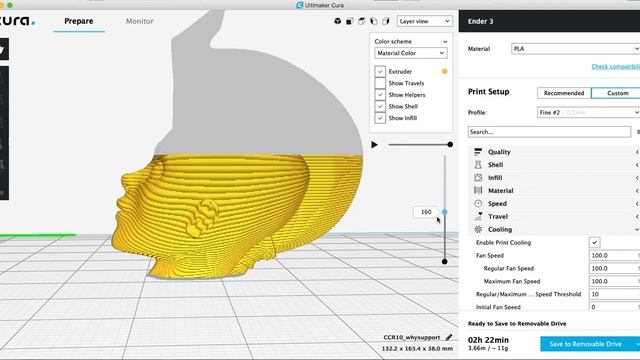Click Save to Removable Drive button

tap(585, 344)
